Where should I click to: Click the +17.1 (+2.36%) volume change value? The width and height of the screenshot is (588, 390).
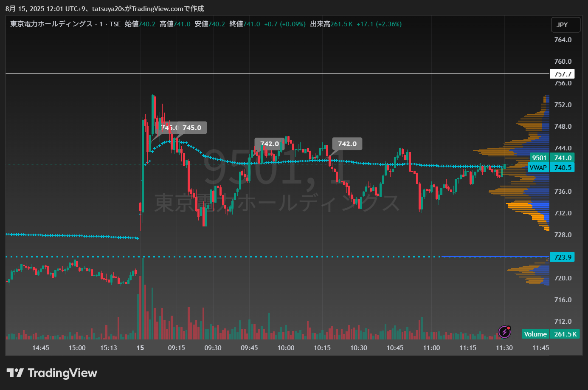[x=379, y=24]
